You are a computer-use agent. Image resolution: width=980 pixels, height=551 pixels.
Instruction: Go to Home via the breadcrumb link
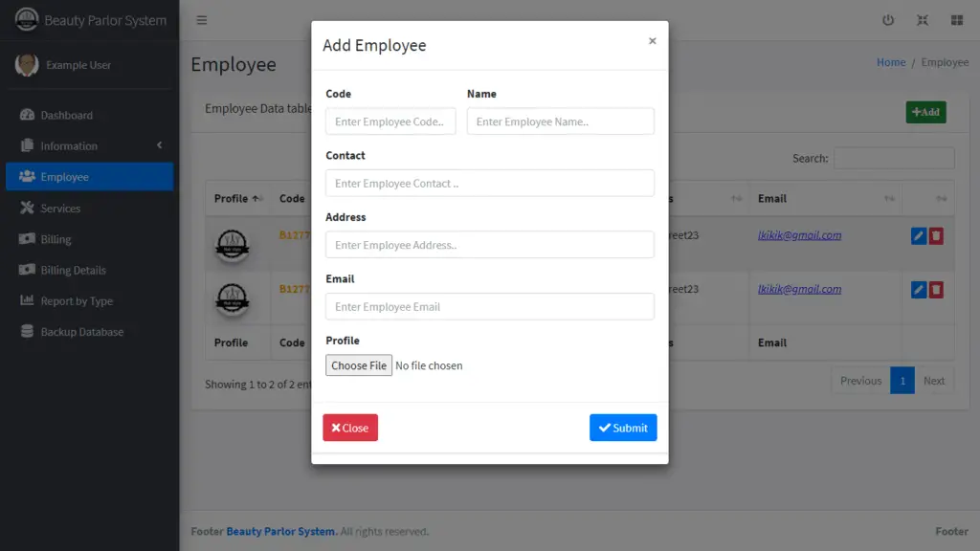pos(891,61)
